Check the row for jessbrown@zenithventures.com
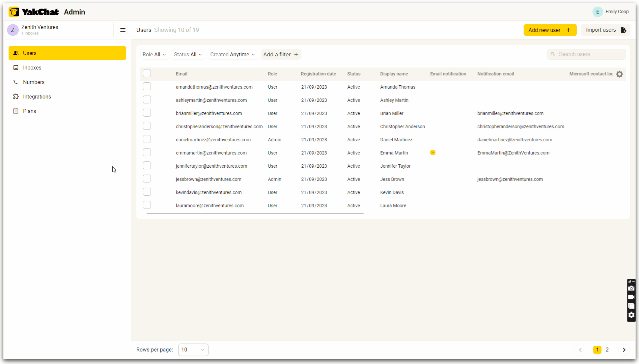Screen dimensions: 639x364 pos(147,179)
